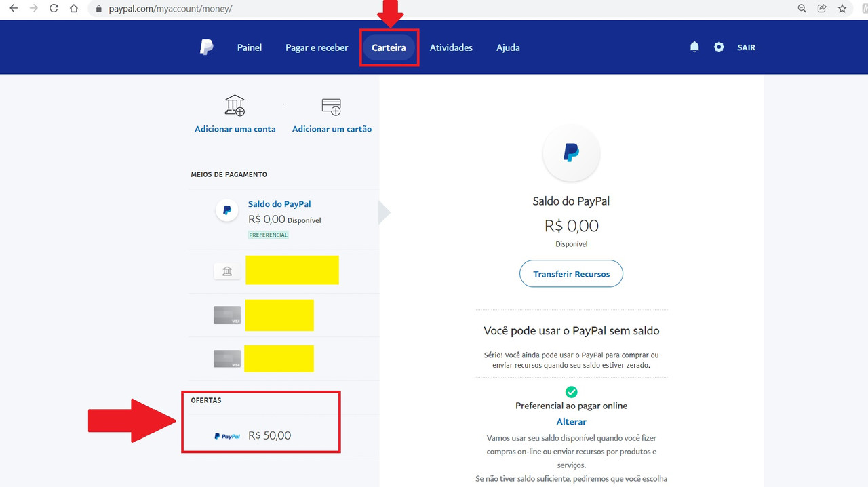The height and width of the screenshot is (487, 868).
Task: Open the Ajuda menu
Action: click(508, 47)
